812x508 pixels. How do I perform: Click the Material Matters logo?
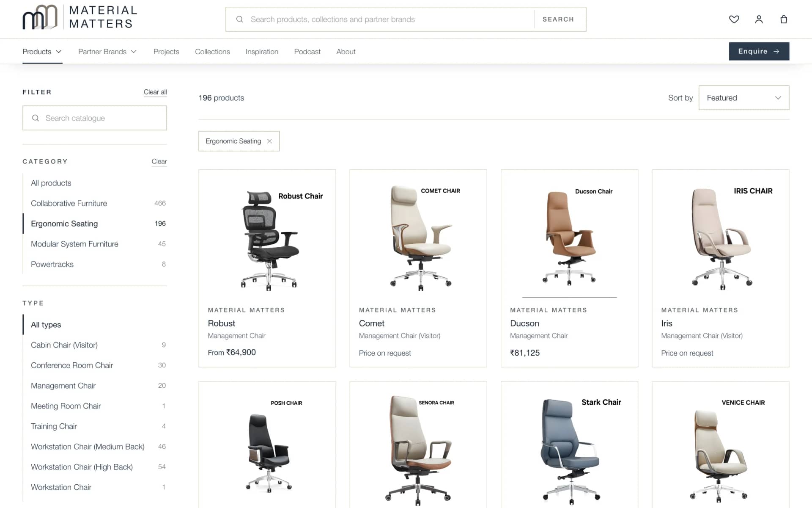tap(80, 17)
